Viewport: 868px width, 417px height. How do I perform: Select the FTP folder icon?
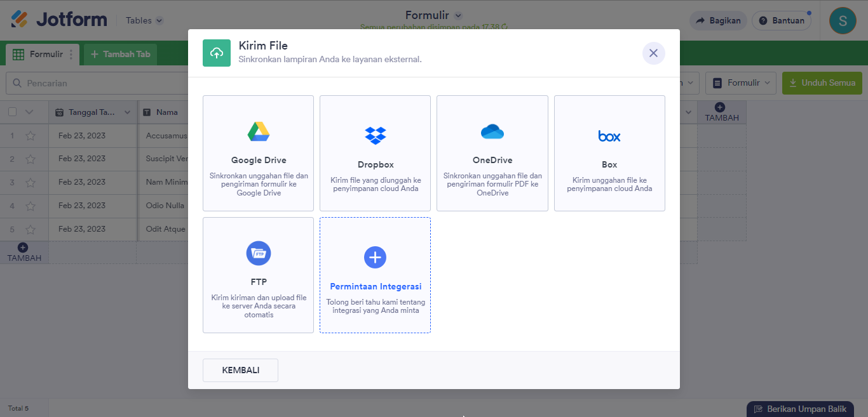(x=258, y=253)
